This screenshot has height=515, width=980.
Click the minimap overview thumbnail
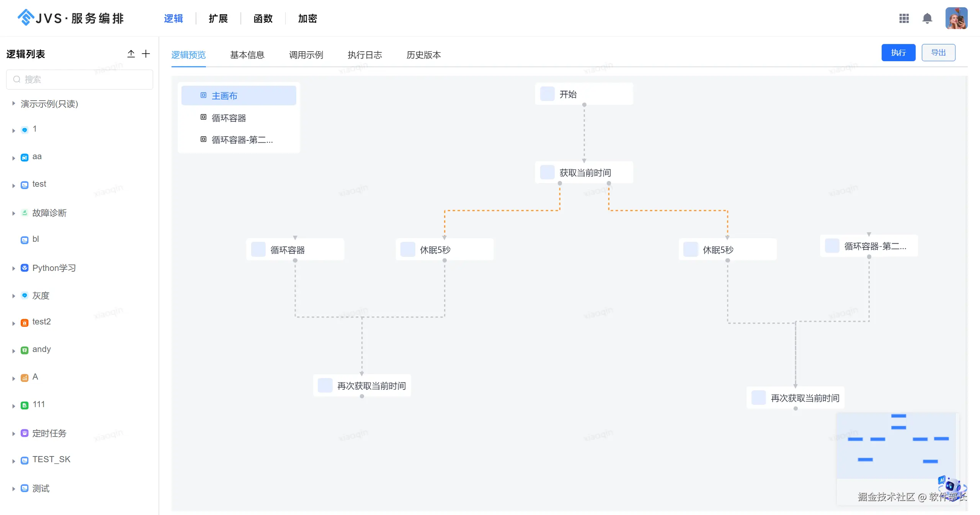point(896,446)
